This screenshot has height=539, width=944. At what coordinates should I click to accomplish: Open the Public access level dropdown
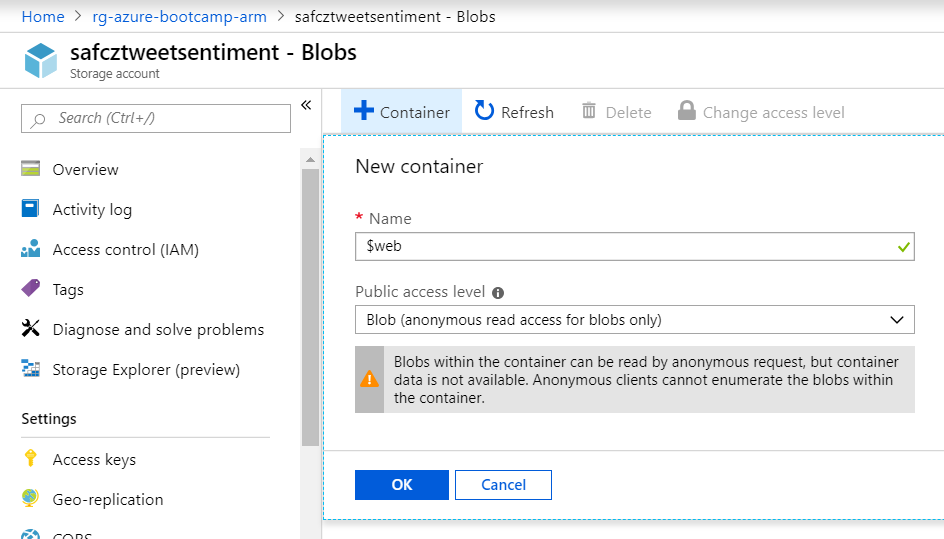pos(634,320)
